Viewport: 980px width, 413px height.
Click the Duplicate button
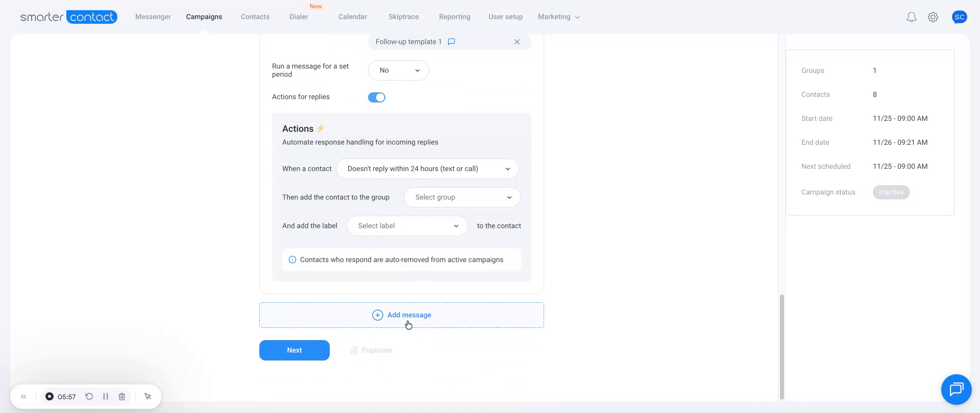click(371, 350)
